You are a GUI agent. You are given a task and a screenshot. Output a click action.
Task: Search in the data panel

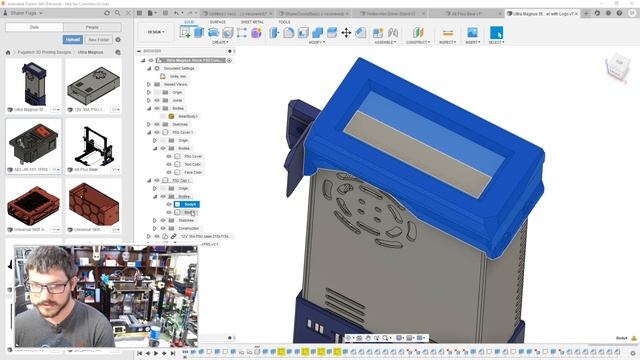click(118, 13)
